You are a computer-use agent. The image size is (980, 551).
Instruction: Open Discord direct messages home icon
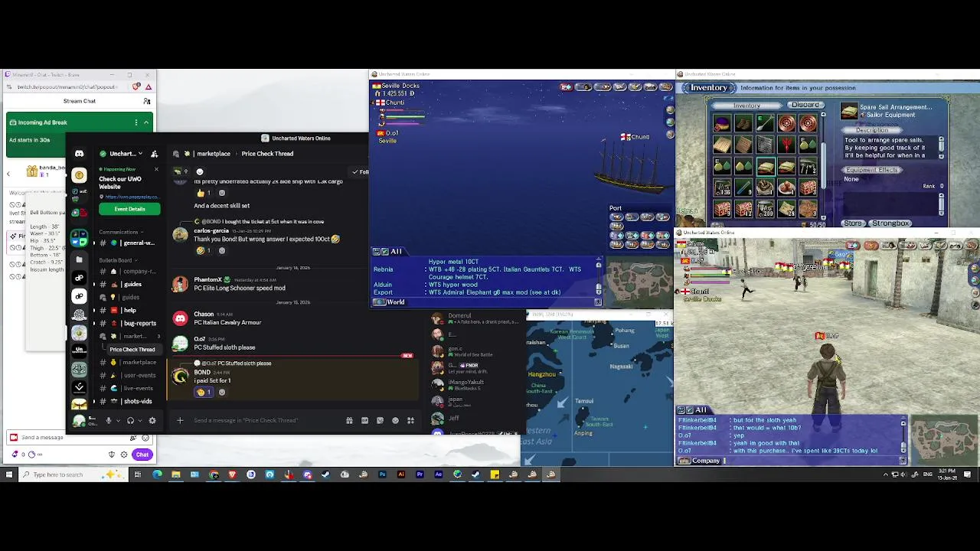coord(79,154)
